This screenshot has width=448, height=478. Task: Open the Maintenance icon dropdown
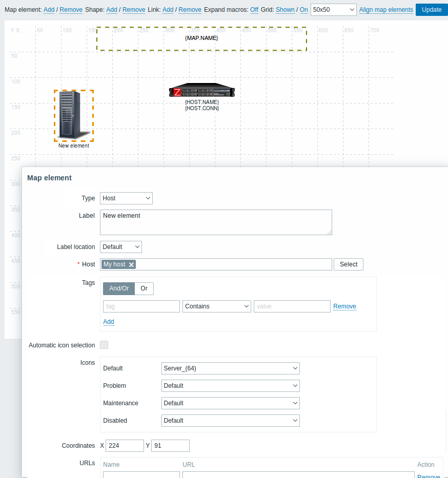(231, 403)
